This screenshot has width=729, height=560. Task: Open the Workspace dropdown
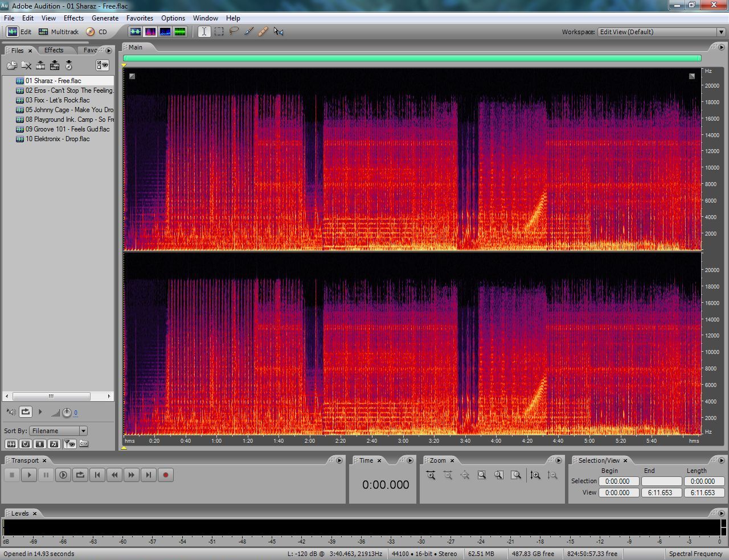coord(661,32)
